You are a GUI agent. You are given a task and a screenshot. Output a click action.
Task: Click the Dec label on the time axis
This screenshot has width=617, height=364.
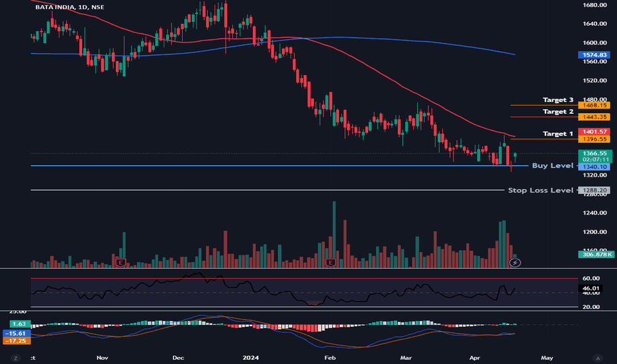click(x=178, y=357)
